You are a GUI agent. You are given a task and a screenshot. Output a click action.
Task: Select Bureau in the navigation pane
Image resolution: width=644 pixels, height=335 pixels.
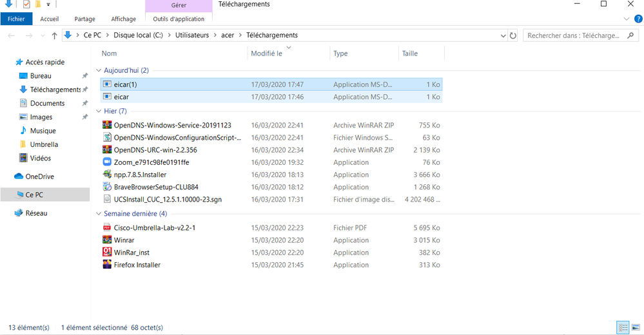point(41,76)
